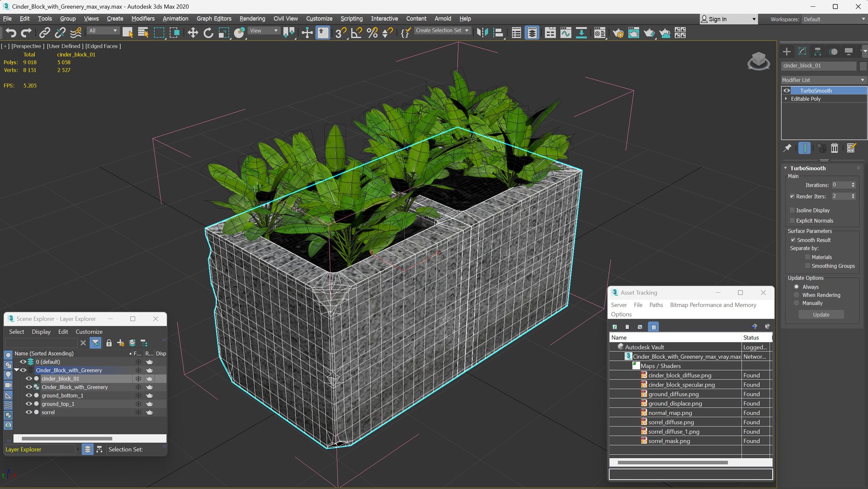868x489 pixels.
Task: Click Configure Modifier Sets icon
Action: (851, 148)
